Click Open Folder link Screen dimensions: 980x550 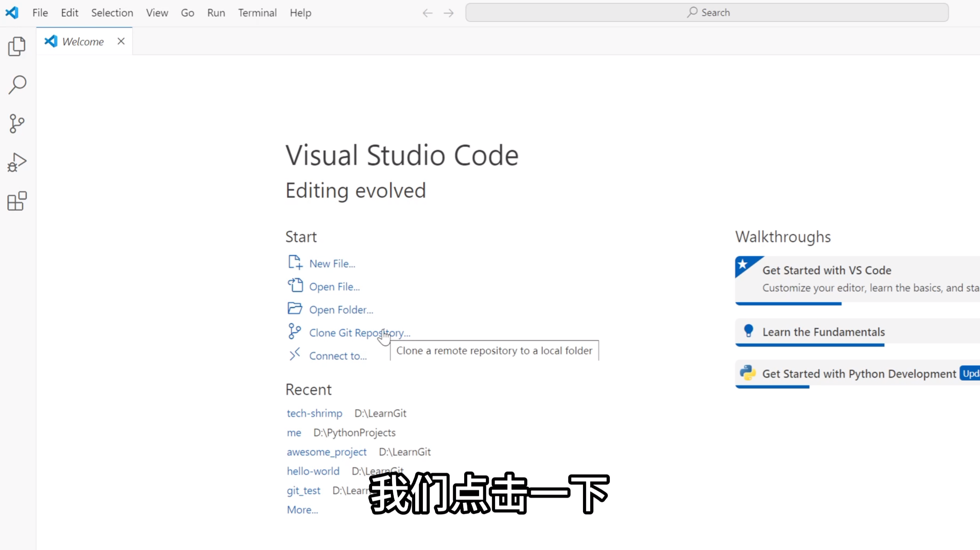click(341, 310)
